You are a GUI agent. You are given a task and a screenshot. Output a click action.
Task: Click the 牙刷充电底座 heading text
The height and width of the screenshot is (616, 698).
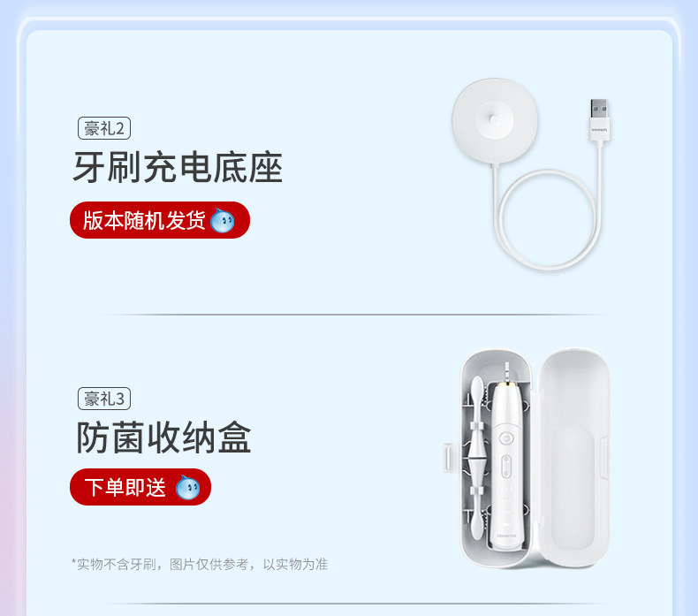178,167
